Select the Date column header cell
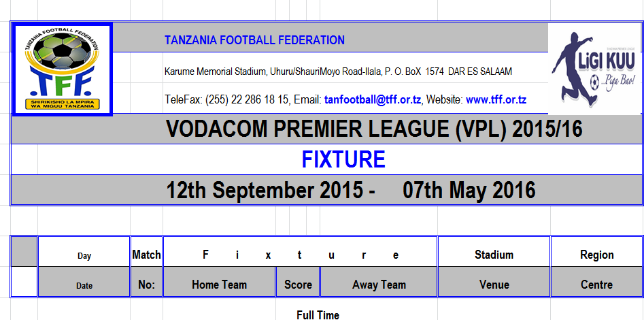This screenshot has width=644, height=320. (x=84, y=285)
